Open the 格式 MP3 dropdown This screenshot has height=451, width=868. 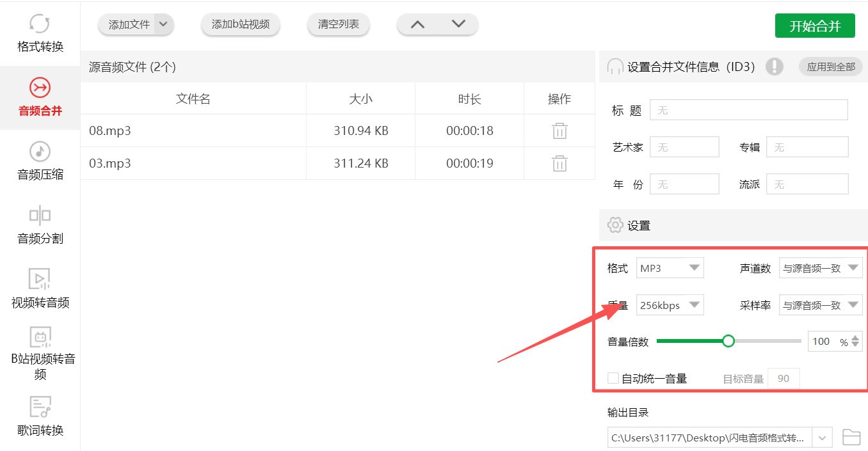point(670,268)
